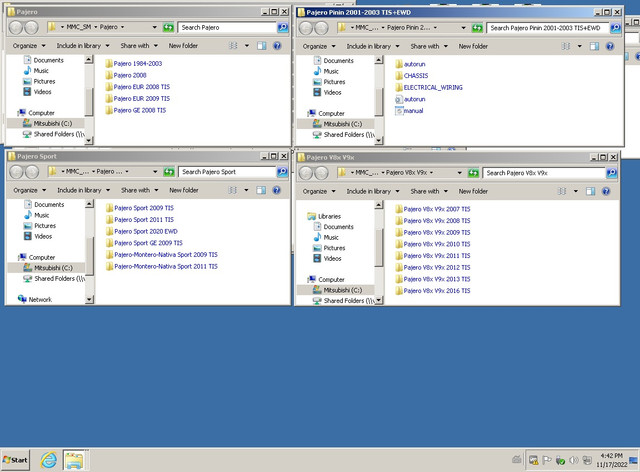The width and height of the screenshot is (640, 472).
Task: Select Pajero-Montero-Nativa Sport 2011 TIS folder
Action: pos(162,267)
